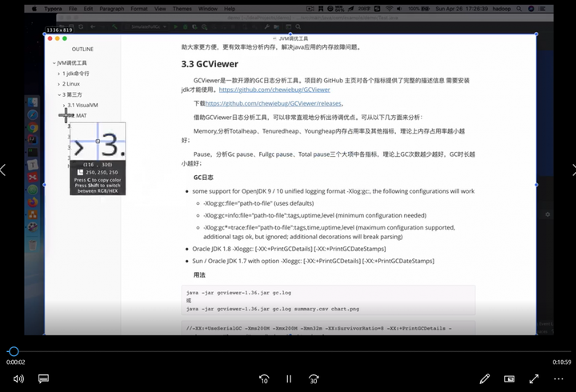Open the red X app in the dock
576x392 pixels.
click(x=33, y=178)
